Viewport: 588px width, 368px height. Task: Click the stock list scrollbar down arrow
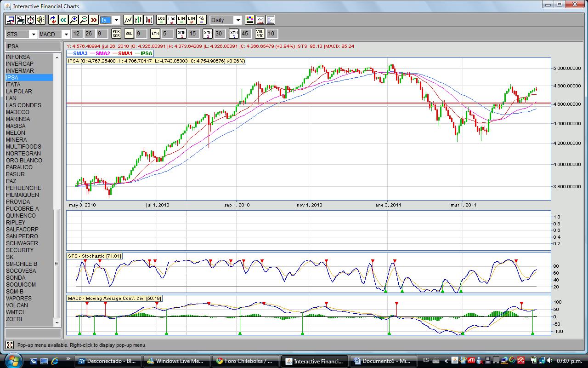(x=57, y=322)
